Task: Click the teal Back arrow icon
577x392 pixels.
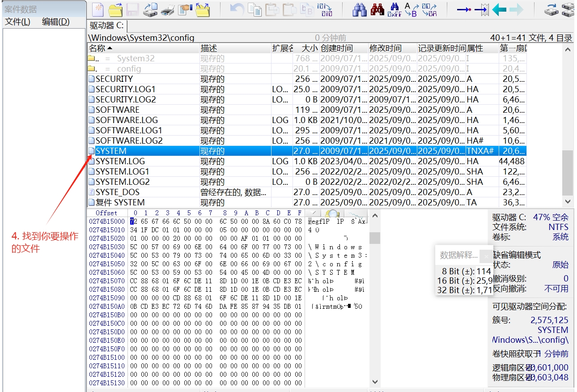Action: coord(499,9)
